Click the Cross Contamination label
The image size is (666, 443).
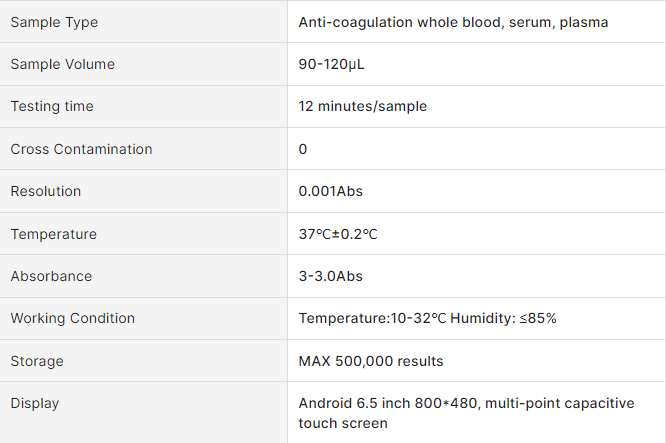click(81, 149)
